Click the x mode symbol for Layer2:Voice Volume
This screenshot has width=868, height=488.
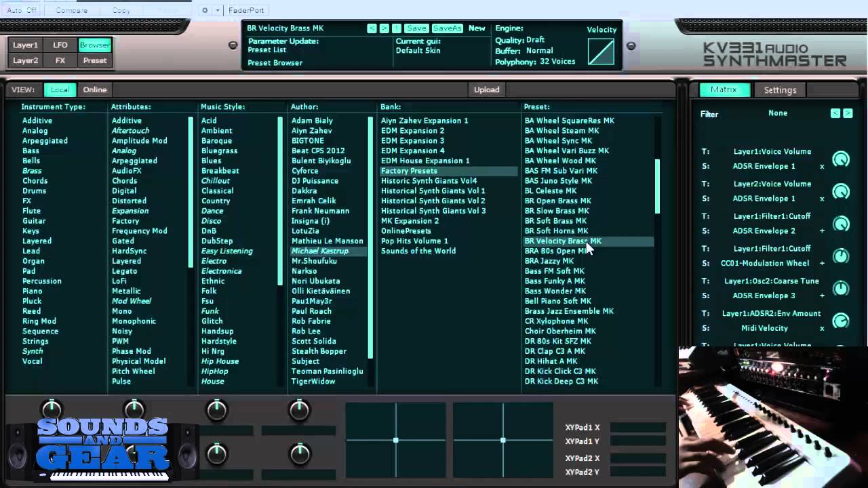click(822, 199)
